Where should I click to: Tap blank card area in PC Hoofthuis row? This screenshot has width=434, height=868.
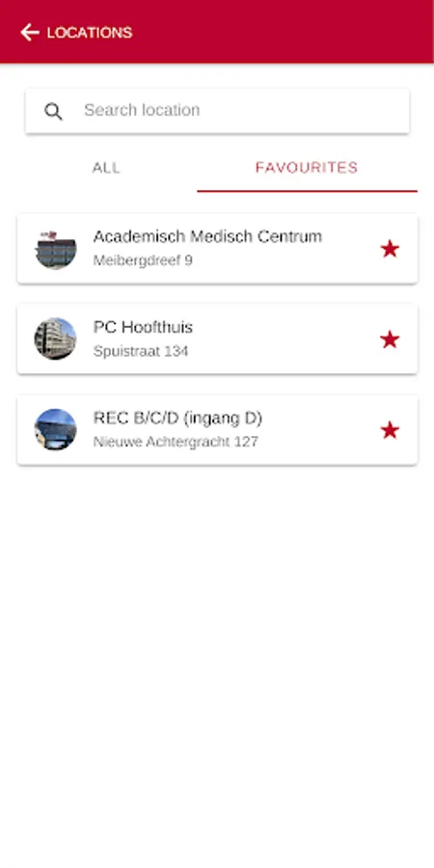[287, 339]
